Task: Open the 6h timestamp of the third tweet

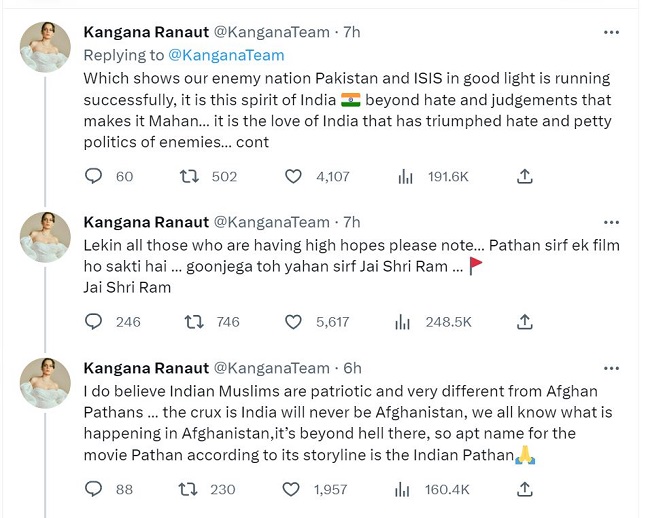Action: [x=352, y=368]
